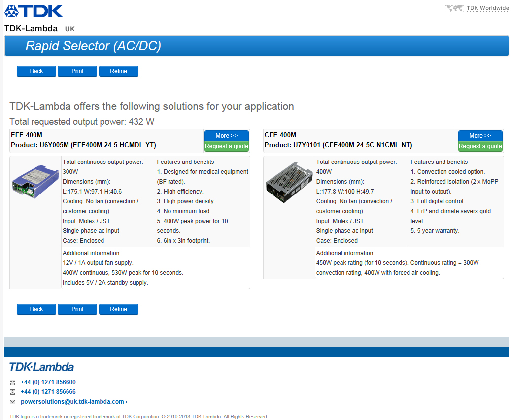
Task: Click the top Back button
Action: coord(36,71)
